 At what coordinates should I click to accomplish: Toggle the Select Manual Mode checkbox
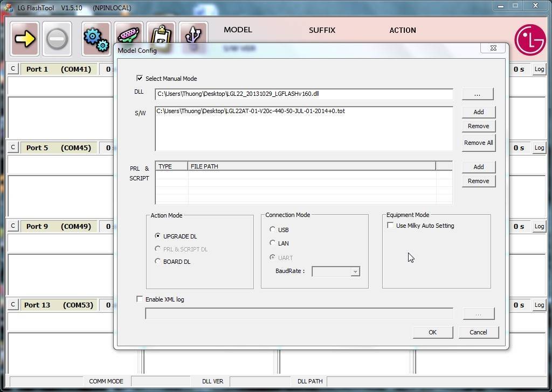click(x=140, y=78)
